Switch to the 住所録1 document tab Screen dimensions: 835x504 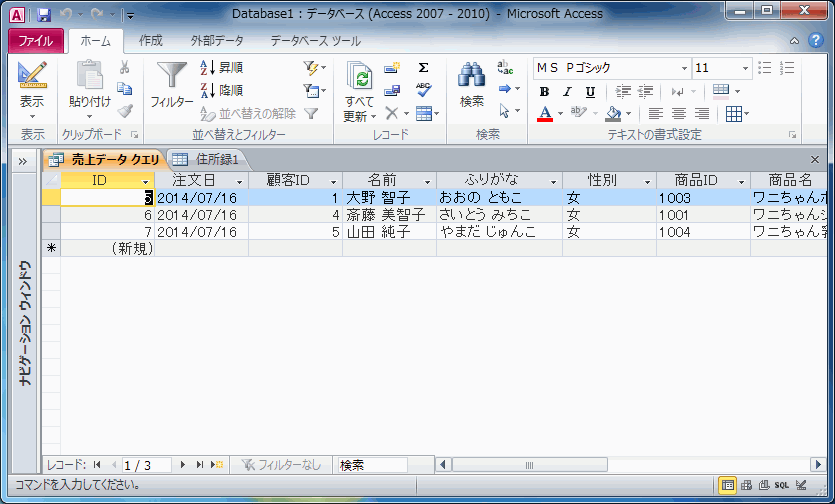207,159
